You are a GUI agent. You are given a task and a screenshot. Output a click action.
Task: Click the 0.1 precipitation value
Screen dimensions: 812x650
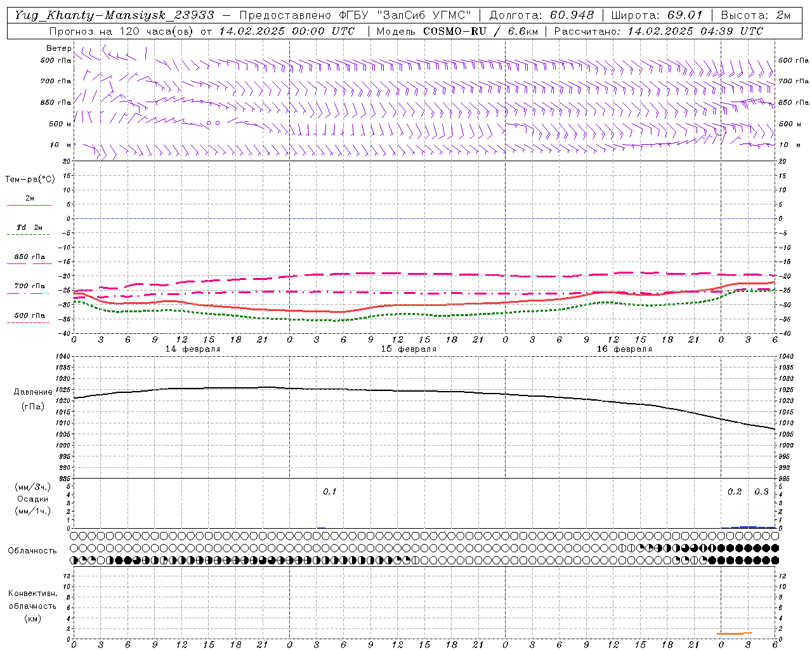click(x=330, y=492)
